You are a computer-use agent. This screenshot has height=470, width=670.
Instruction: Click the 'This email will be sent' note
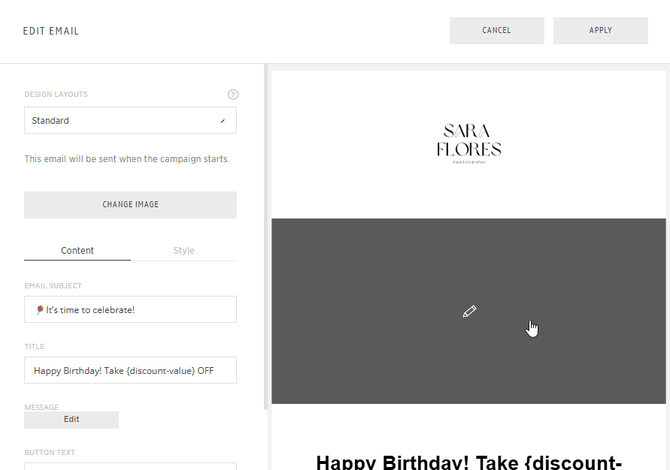127,159
